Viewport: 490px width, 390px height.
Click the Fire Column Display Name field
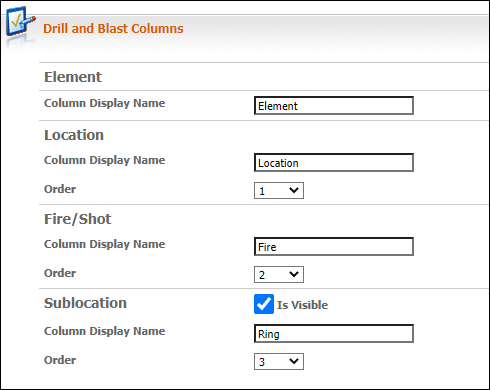click(334, 247)
